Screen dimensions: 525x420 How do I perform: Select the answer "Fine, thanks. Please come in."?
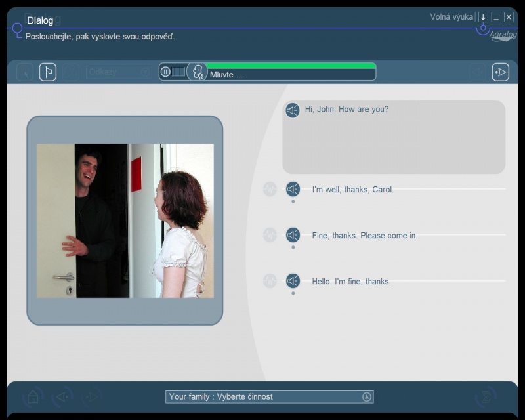(365, 236)
